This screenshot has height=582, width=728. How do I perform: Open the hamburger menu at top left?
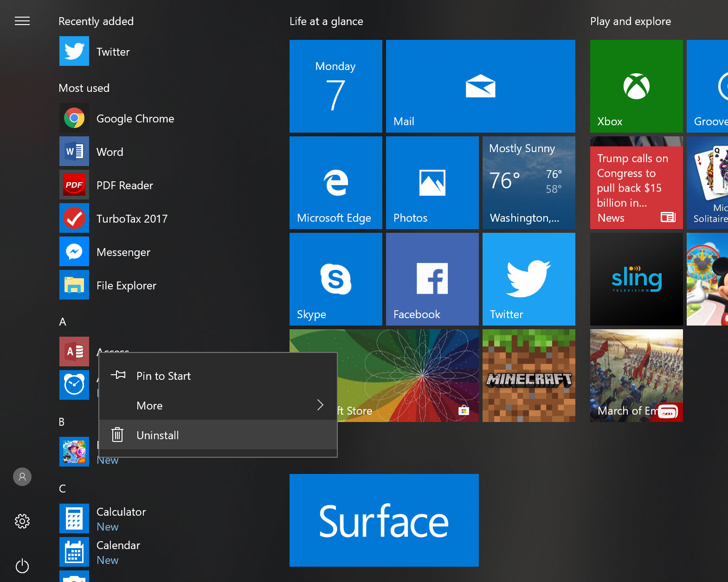point(22,21)
